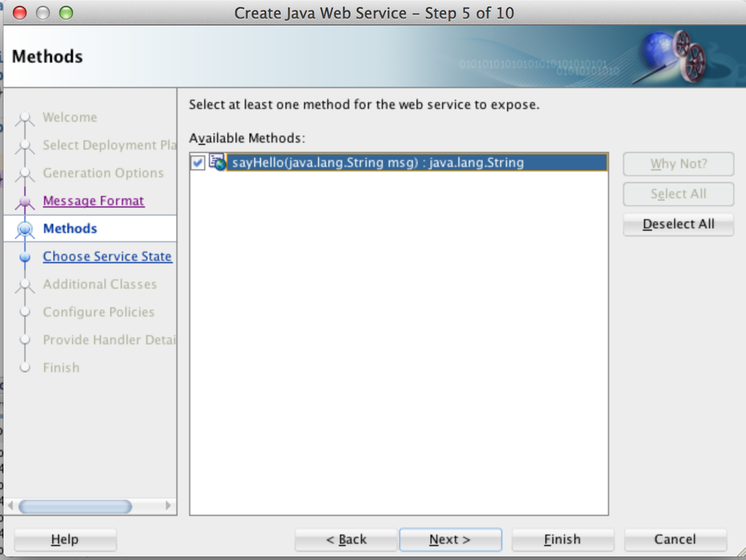Click the Methods step node icon
Screen dimensions: 746x560
click(24, 228)
